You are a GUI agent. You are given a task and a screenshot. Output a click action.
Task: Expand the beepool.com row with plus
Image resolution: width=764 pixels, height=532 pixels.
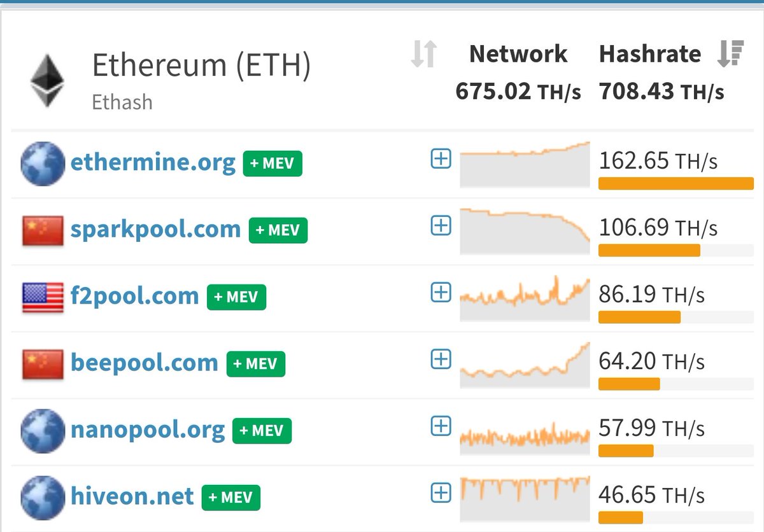(x=441, y=359)
